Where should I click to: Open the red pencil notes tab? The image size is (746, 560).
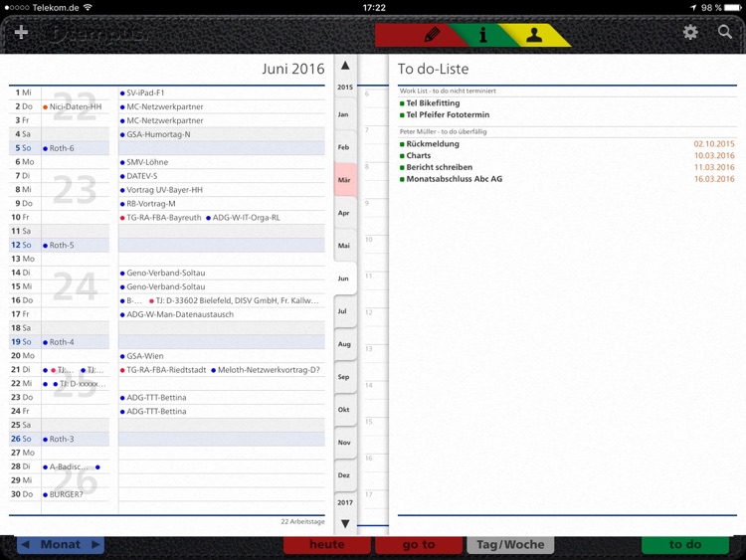coord(431,35)
